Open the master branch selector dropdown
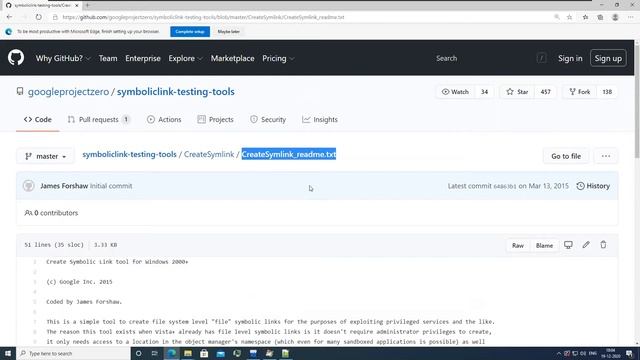The image size is (640, 360). pos(45,156)
